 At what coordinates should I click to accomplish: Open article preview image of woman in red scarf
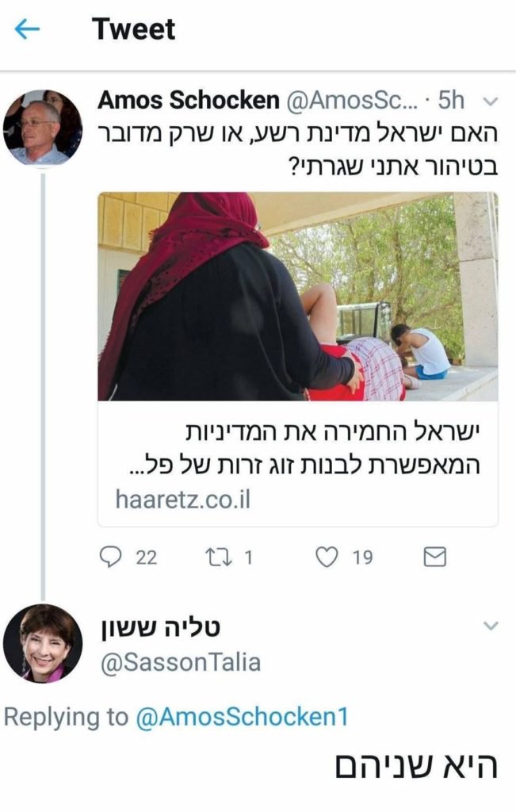297,297
